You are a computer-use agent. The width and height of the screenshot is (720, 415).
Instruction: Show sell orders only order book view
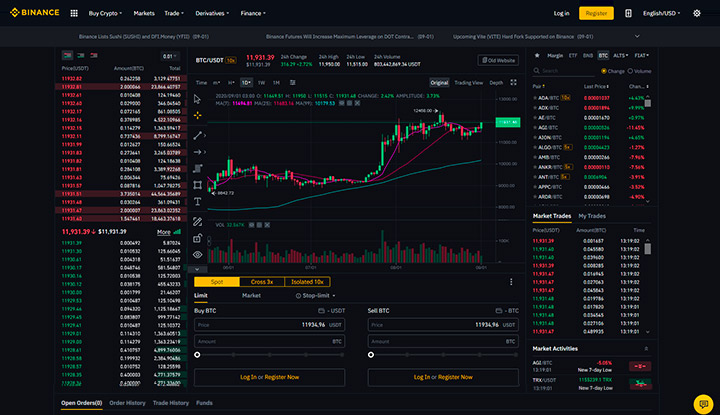[x=94, y=56]
